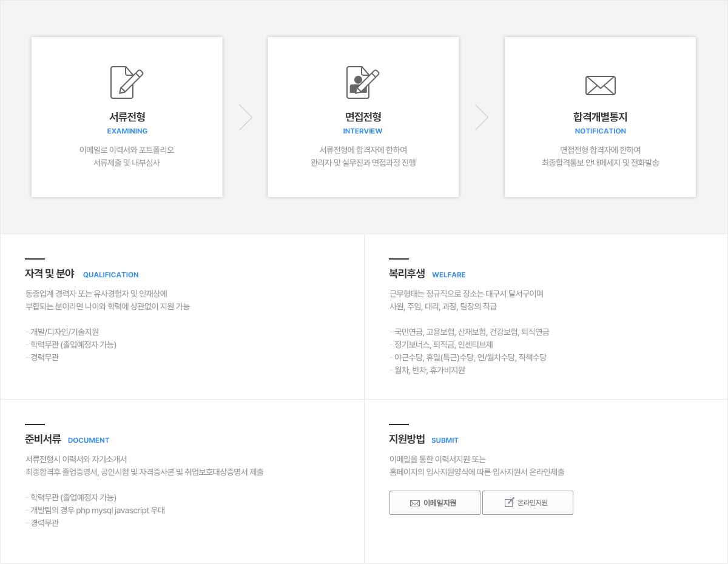728x564 pixels.
Task: Click the blue QUALIFICATION label
Action: click(110, 275)
